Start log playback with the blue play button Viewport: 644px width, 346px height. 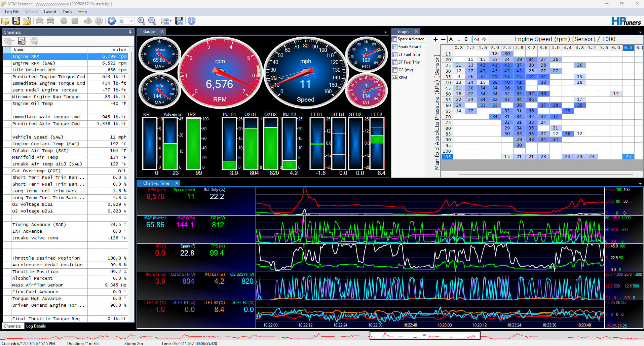click(x=112, y=21)
